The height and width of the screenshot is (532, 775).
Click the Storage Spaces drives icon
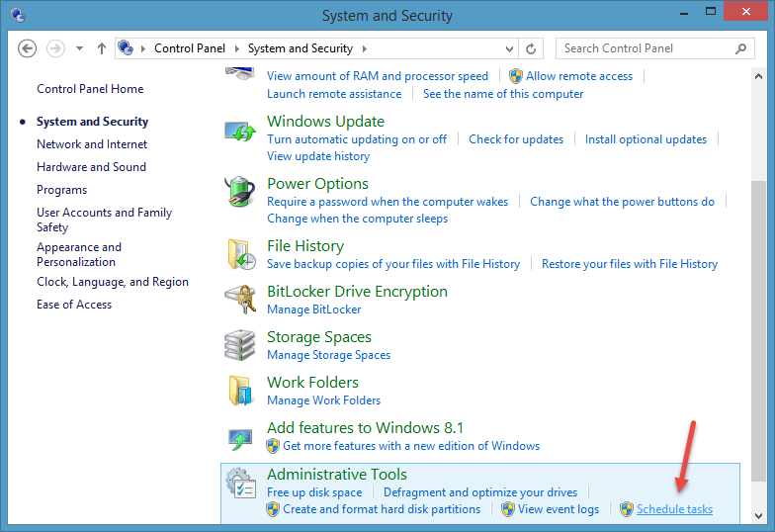pyautogui.click(x=241, y=346)
